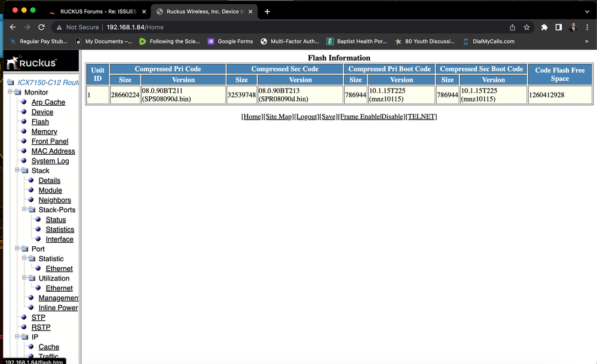
Task: Open the Chrome extensions puzzle icon
Action: point(544,27)
